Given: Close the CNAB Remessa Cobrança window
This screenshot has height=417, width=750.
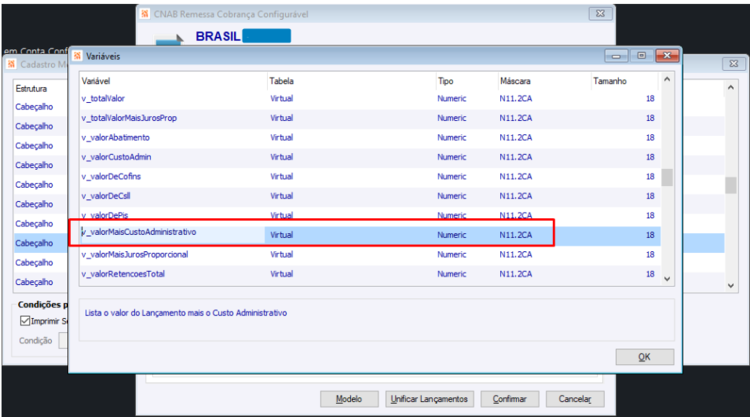Looking at the screenshot, I should tap(600, 14).
